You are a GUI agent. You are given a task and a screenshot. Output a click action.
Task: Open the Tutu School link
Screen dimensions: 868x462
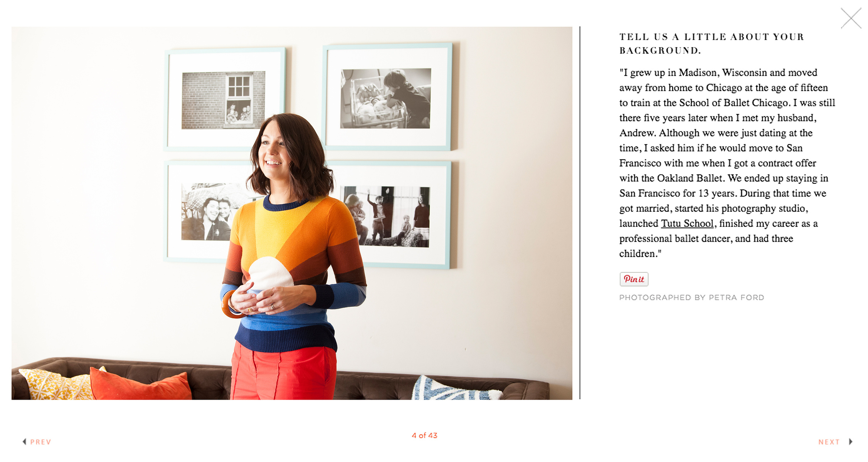click(x=687, y=223)
